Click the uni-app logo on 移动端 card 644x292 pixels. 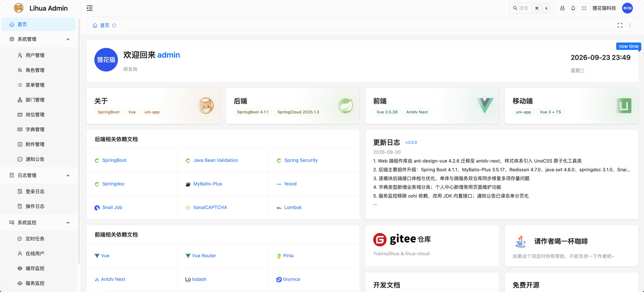pos(624,106)
